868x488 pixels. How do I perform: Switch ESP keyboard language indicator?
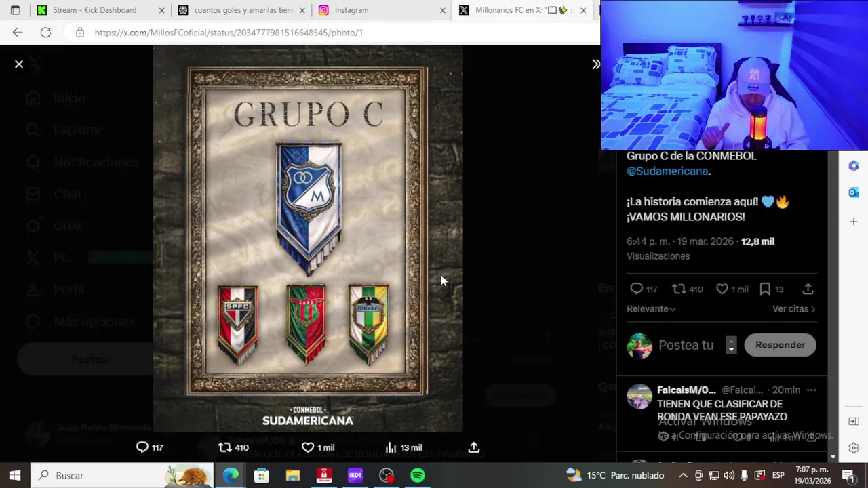point(778,476)
